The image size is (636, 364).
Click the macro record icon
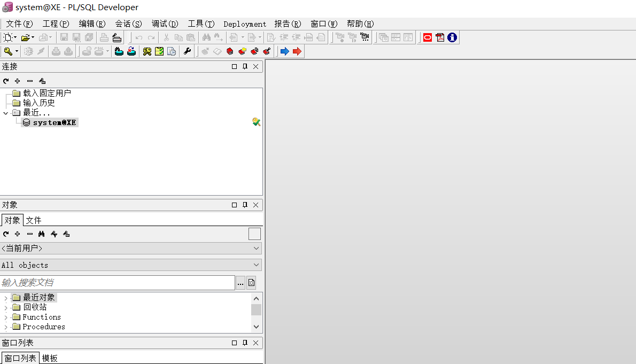point(340,37)
